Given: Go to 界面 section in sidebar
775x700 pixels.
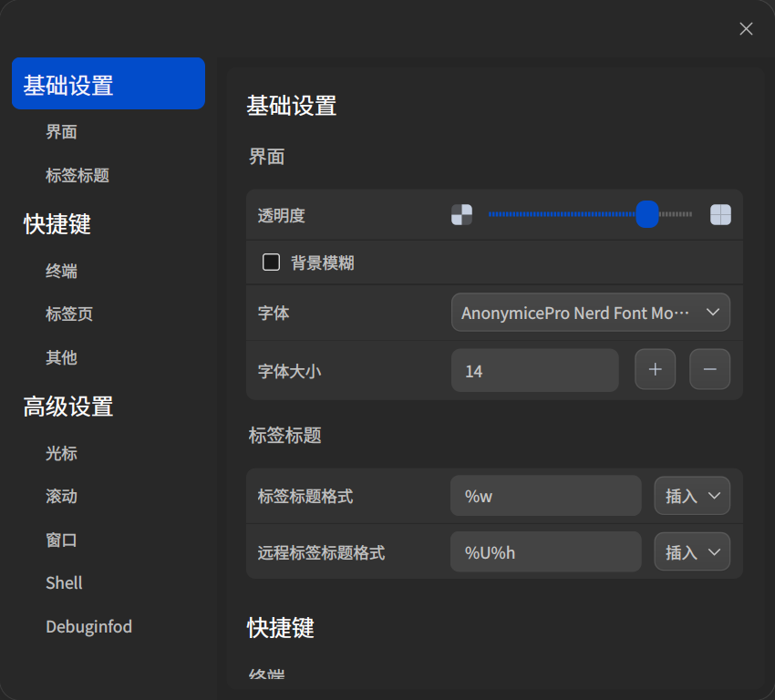Looking at the screenshot, I should pyautogui.click(x=61, y=132).
